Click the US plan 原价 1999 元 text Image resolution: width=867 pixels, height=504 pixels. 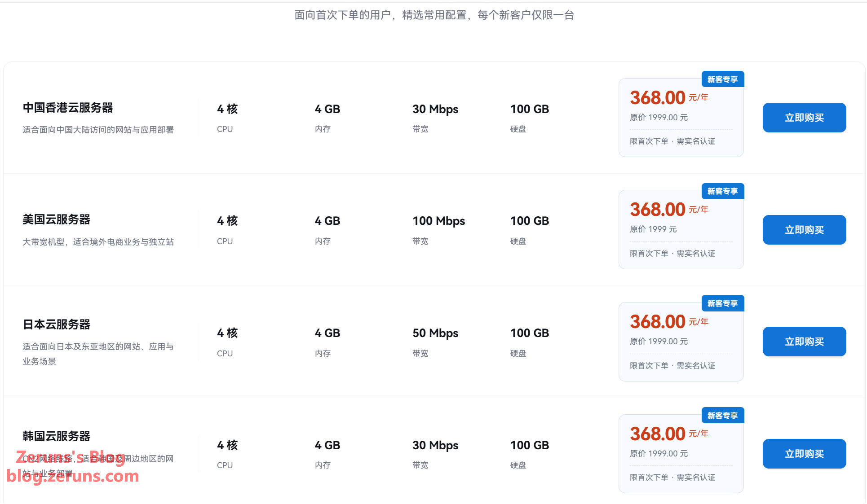click(x=653, y=229)
